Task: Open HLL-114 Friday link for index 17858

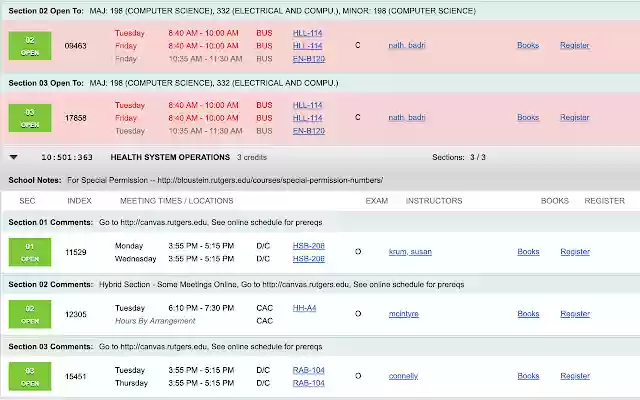Action: pos(307,118)
